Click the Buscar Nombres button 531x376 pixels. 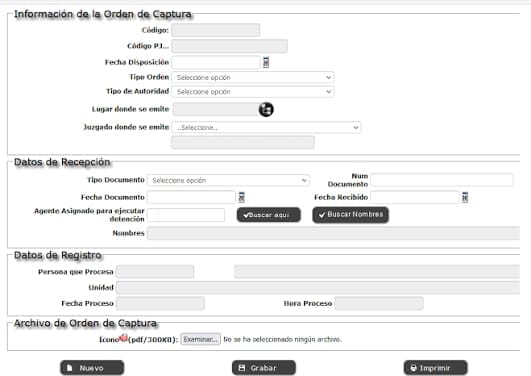tap(351, 215)
